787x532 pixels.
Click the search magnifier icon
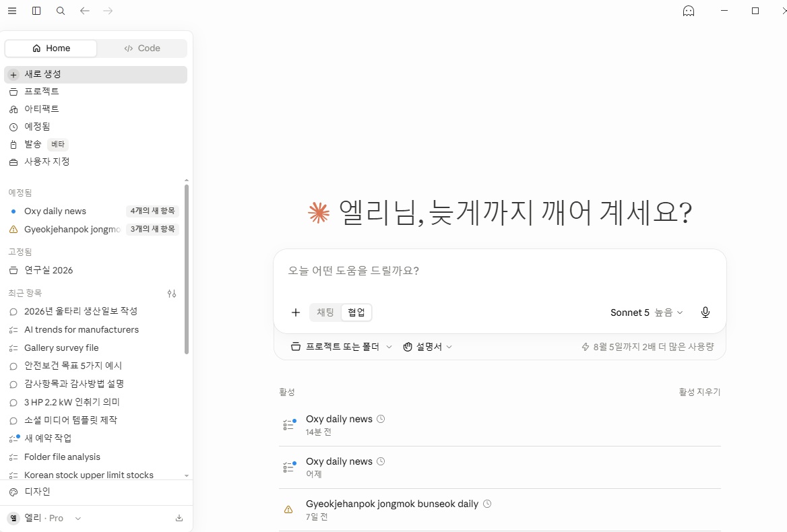coord(60,11)
